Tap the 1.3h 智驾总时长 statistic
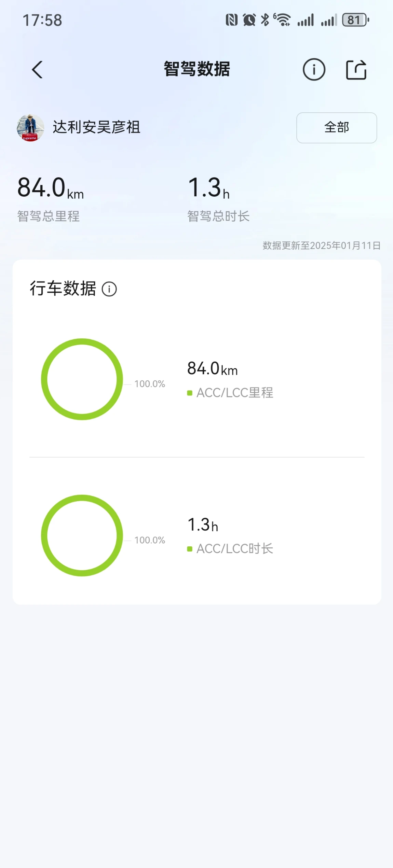 [218, 199]
